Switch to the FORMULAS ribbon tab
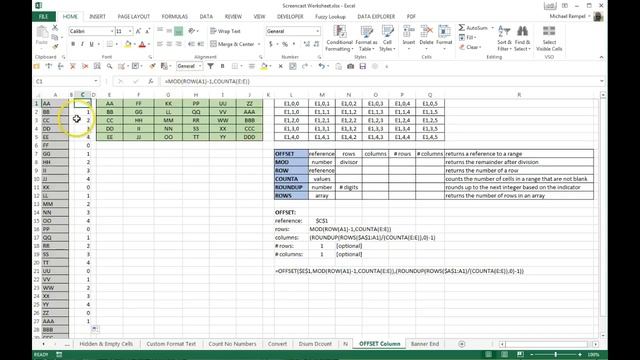 click(x=175, y=16)
